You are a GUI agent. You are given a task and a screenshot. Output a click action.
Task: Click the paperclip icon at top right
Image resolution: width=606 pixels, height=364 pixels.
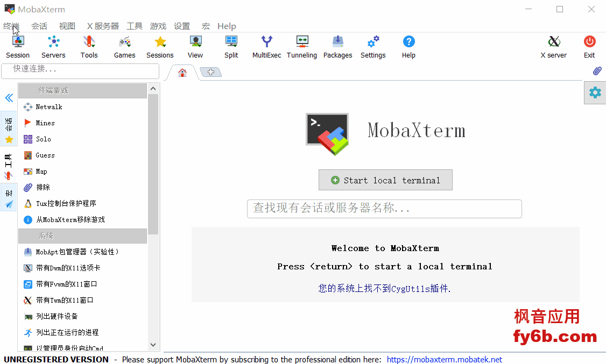(x=597, y=71)
